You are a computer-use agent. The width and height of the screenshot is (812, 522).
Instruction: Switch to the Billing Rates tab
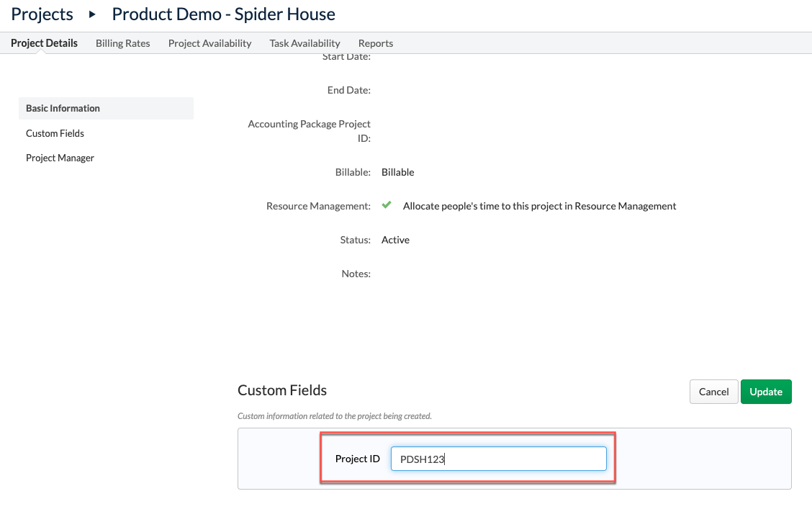coord(122,43)
